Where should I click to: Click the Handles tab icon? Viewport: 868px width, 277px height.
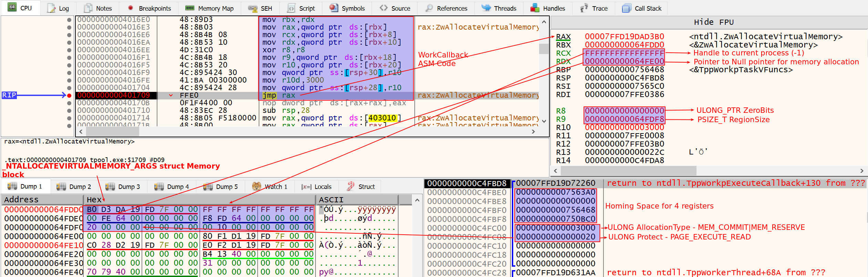click(535, 8)
